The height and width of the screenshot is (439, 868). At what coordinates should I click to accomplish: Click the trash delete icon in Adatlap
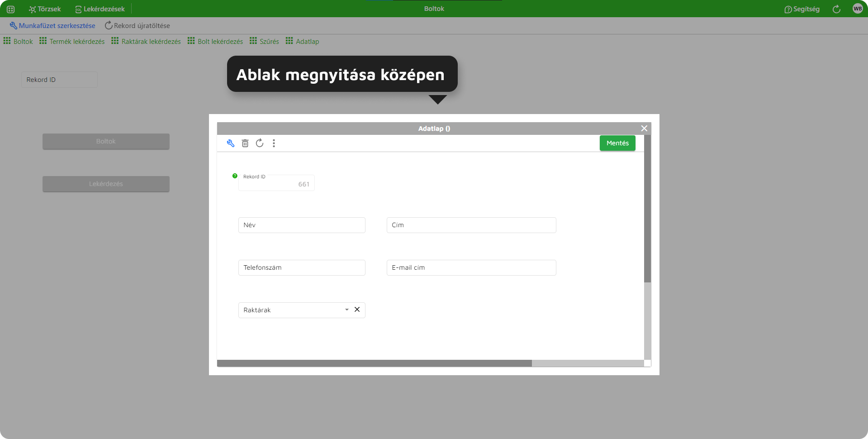click(x=245, y=143)
